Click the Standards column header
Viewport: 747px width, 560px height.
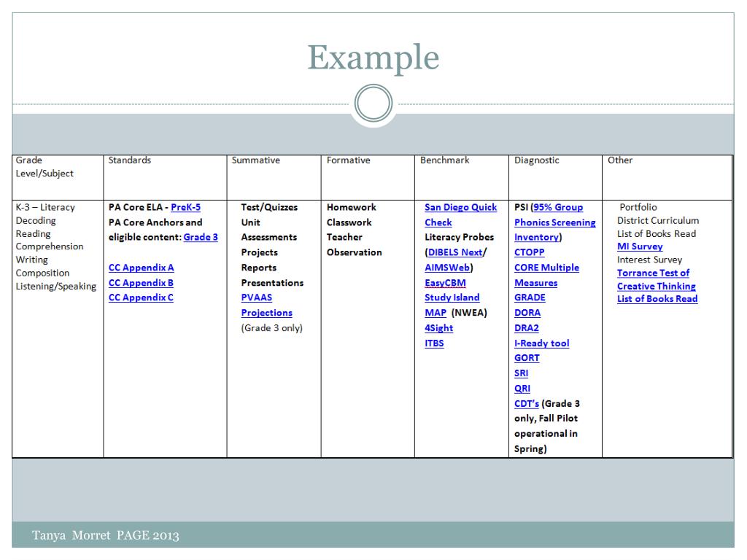[130, 160]
